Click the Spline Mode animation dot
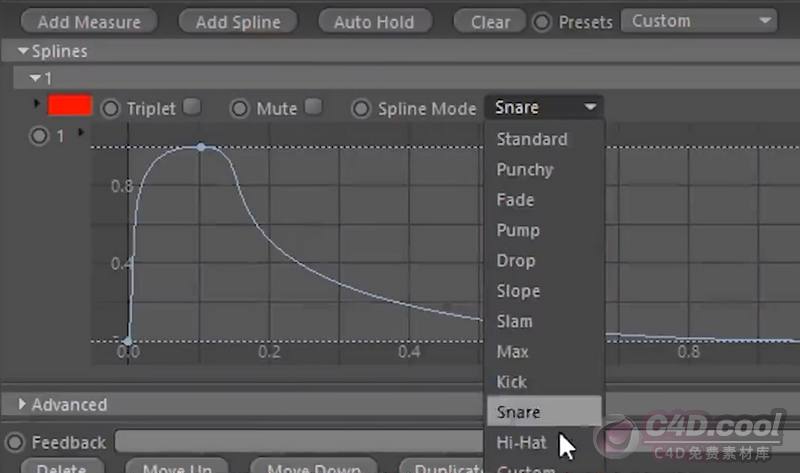The width and height of the screenshot is (800, 473). (x=361, y=108)
